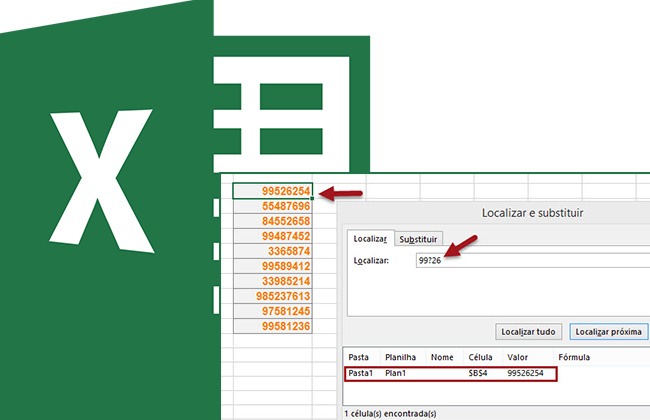Click the Fórmula column header

click(574, 357)
